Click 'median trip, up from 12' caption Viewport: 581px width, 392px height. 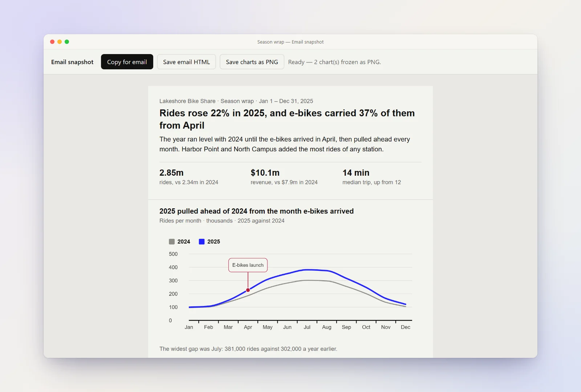click(371, 182)
